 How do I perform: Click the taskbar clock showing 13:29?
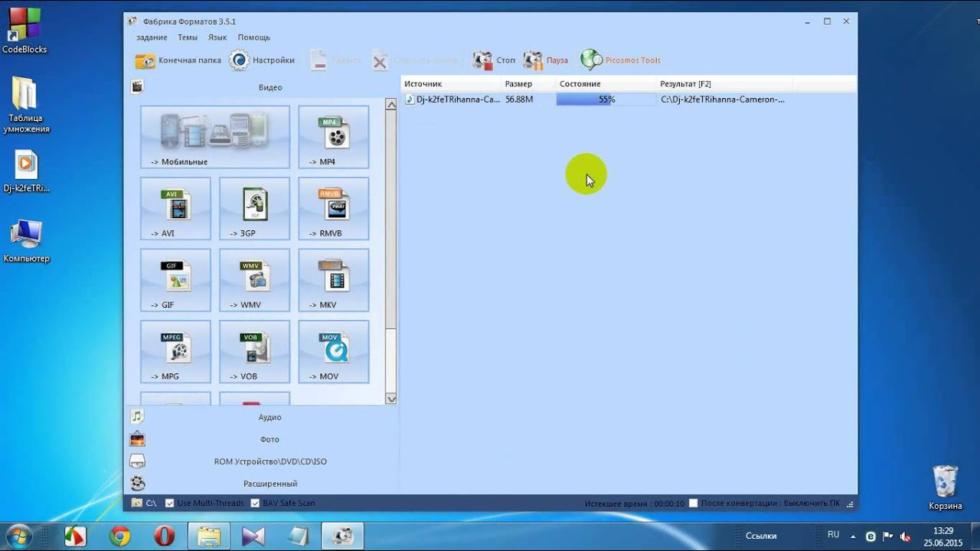[943, 536]
